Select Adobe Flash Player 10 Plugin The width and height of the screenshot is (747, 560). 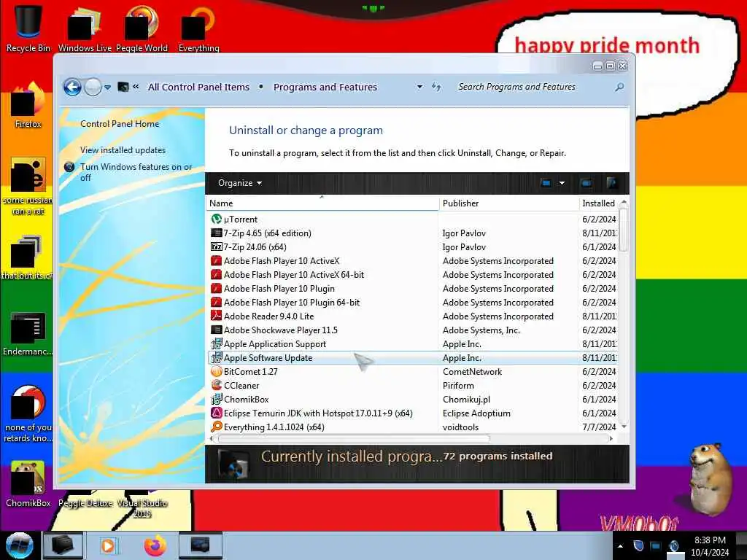click(413, 288)
